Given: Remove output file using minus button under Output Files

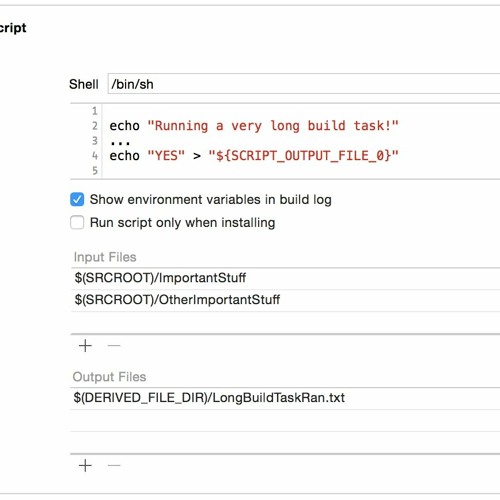Looking at the screenshot, I should 114,466.
